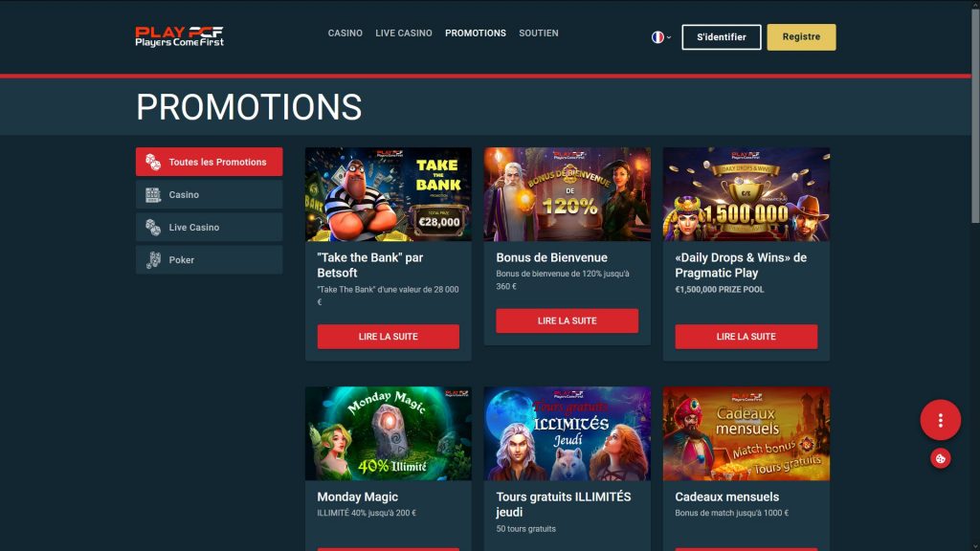The image size is (980, 551).
Task: Go to LIVE CASINO in top navigation
Action: (x=404, y=33)
